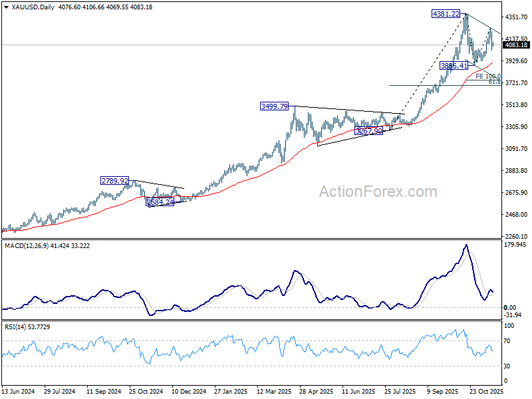Click the 2789.92 price label box

tap(115, 181)
